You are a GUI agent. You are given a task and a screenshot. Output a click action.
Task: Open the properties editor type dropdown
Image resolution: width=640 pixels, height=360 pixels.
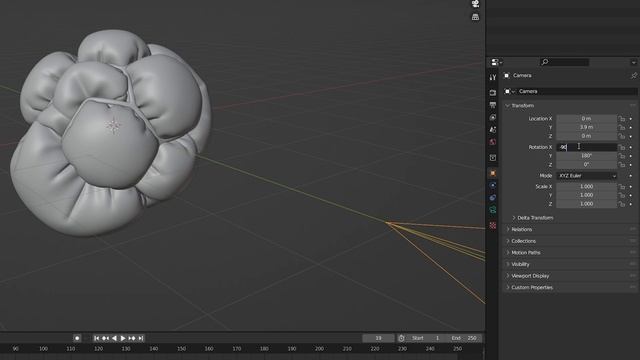tap(496, 62)
